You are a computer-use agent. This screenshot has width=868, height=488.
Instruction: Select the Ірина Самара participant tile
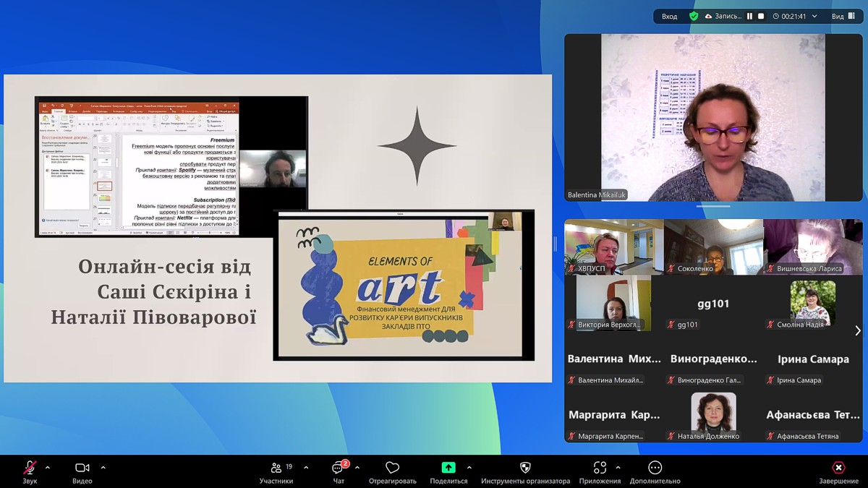[813, 359]
